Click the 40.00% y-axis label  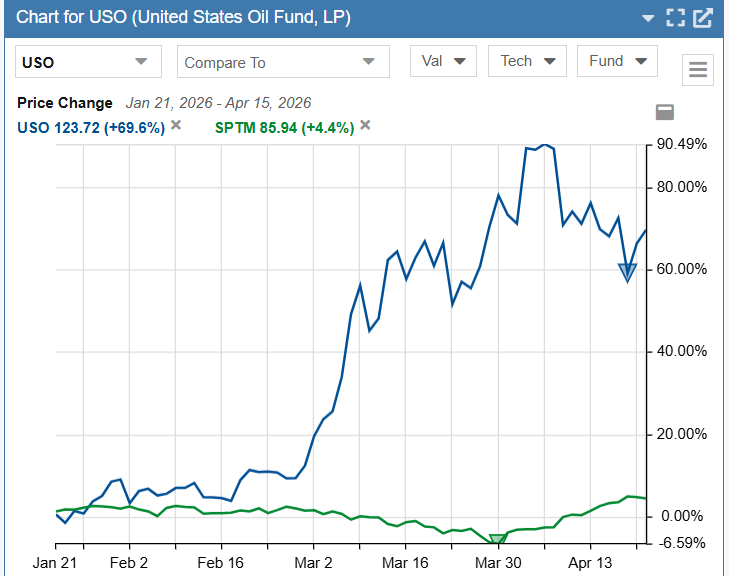click(682, 351)
